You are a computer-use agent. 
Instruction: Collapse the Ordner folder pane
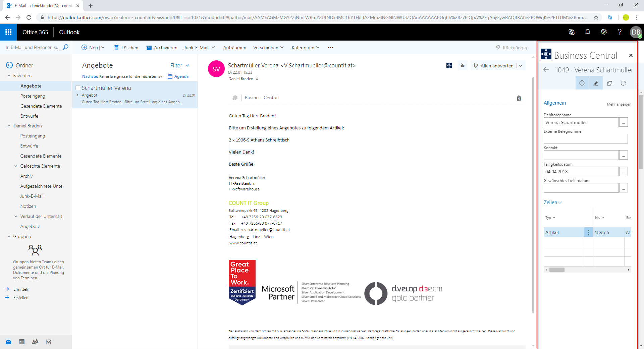9,65
